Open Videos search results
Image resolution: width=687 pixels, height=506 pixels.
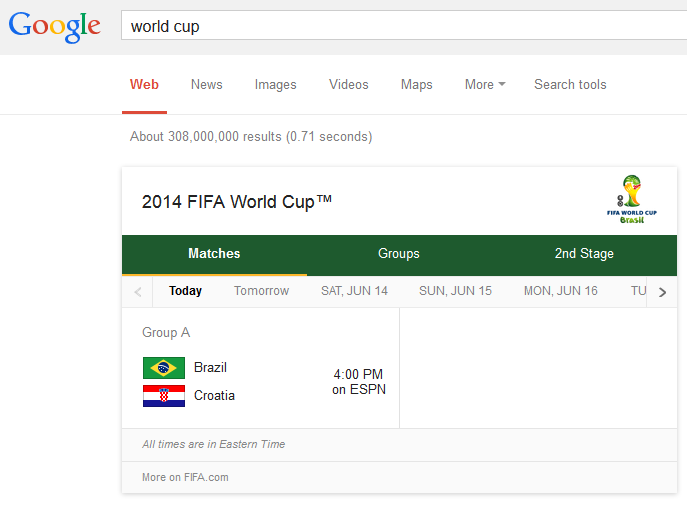[x=348, y=85]
